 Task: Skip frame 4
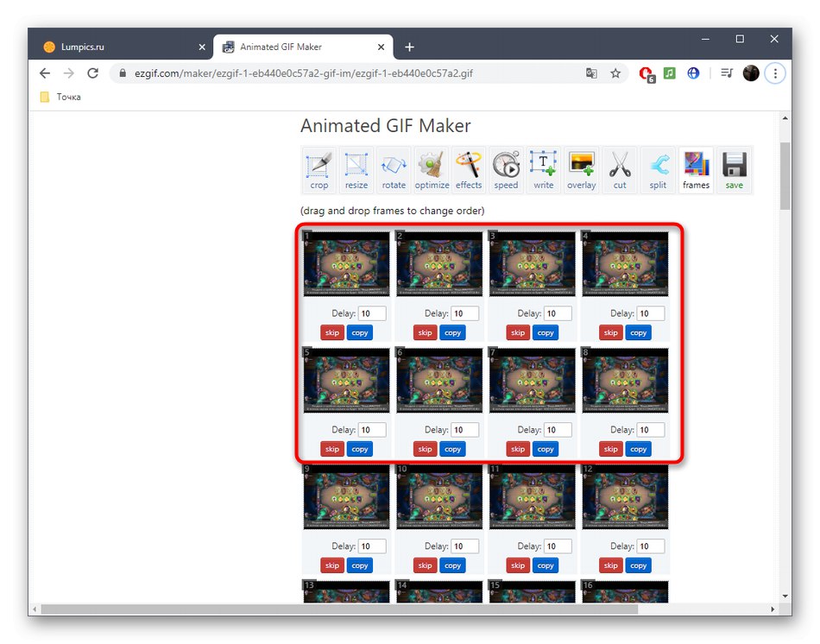(611, 332)
